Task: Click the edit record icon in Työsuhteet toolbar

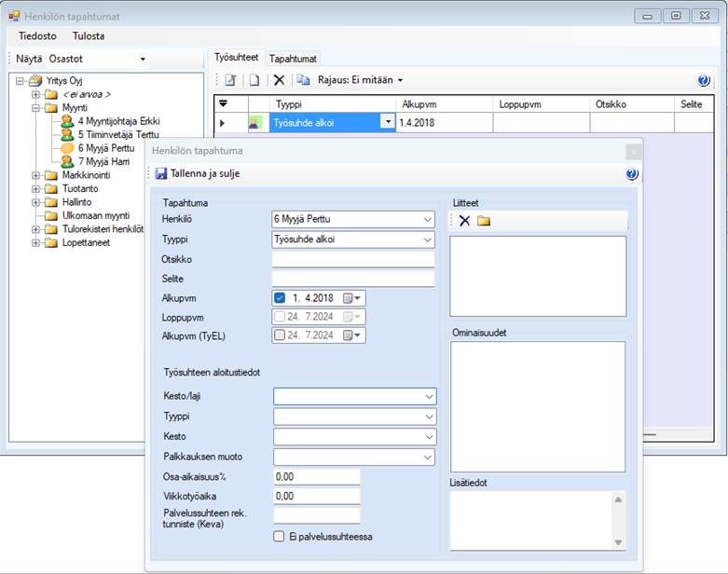Action: (x=230, y=80)
